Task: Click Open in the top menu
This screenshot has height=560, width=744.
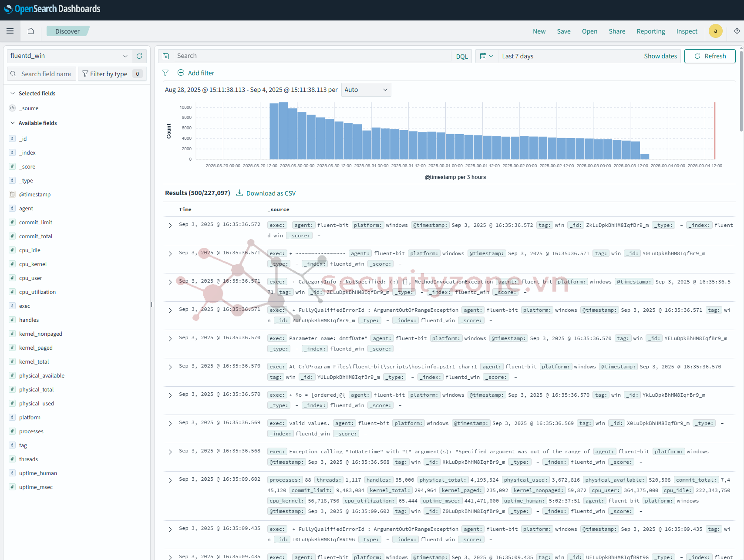Action: point(589,31)
